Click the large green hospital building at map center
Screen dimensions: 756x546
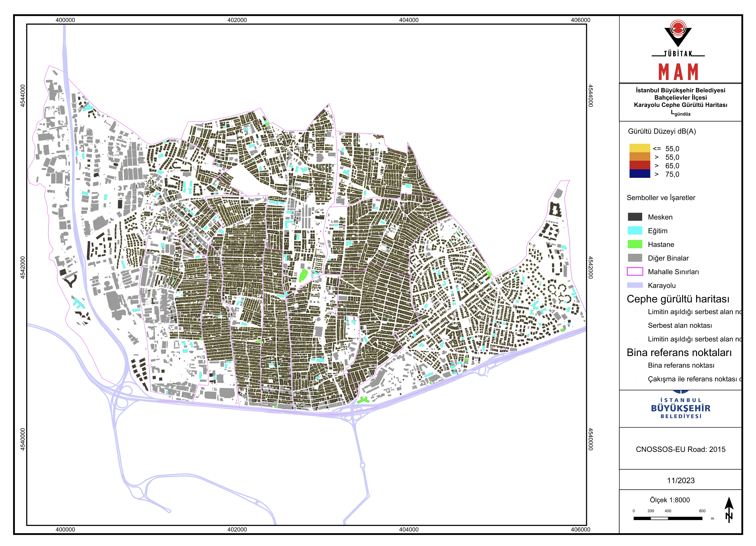pyautogui.click(x=303, y=276)
